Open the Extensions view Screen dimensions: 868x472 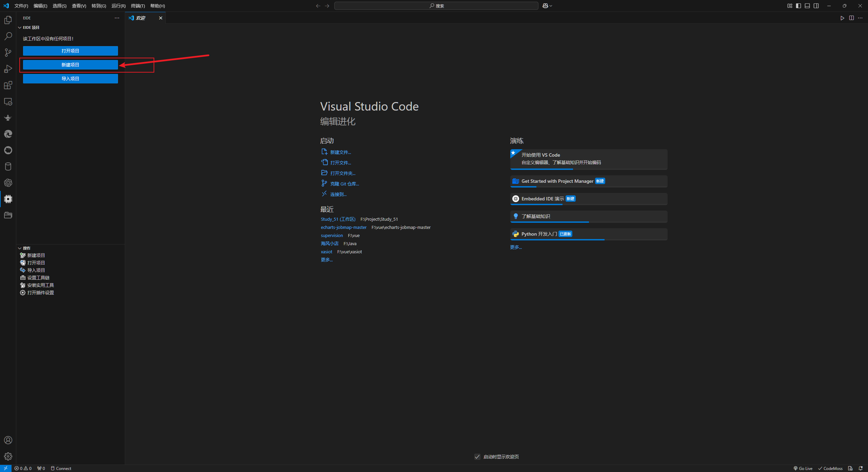coord(8,85)
